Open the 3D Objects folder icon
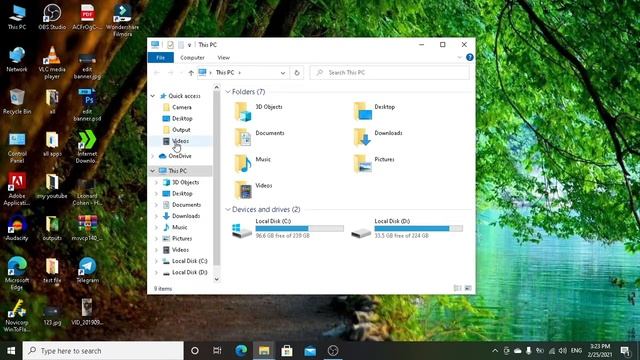This screenshot has height=360, width=640. (243, 111)
